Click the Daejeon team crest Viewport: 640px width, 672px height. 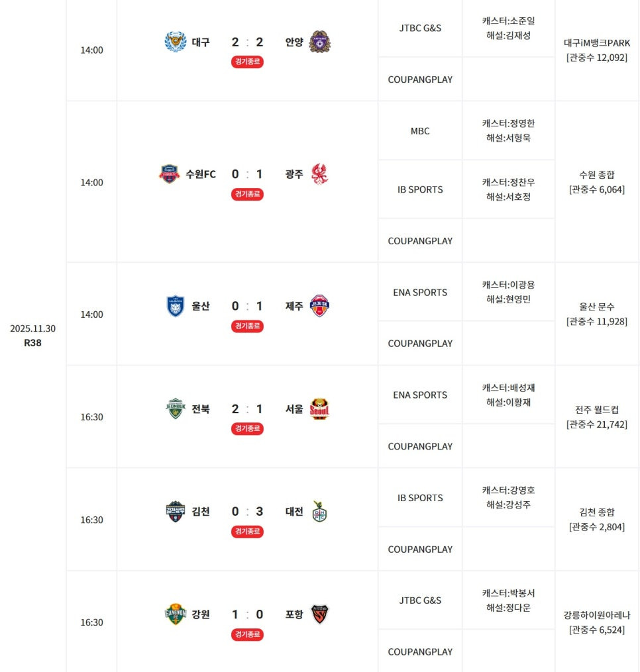pyautogui.click(x=319, y=511)
